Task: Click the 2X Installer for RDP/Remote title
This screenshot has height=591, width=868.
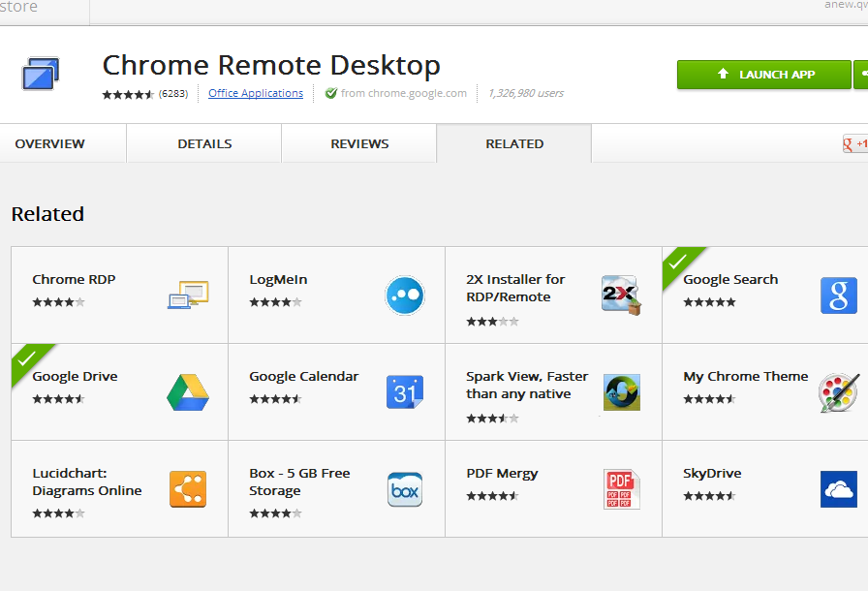Action: tap(515, 289)
